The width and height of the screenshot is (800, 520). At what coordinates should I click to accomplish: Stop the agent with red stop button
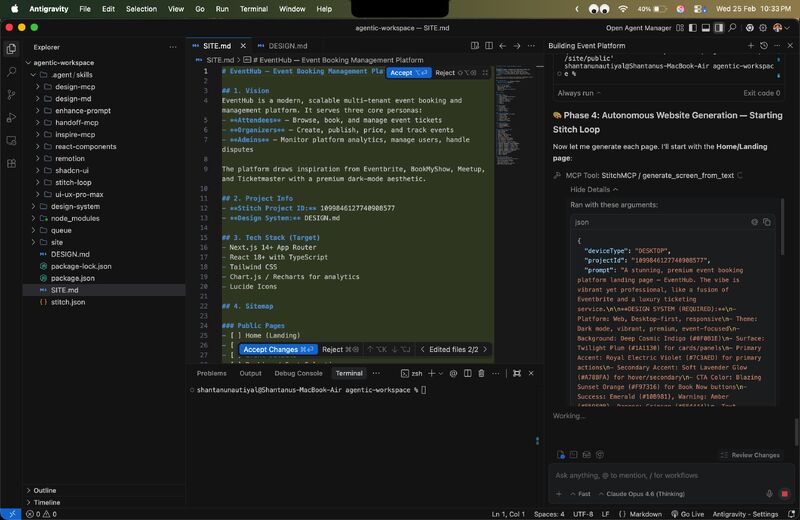point(785,493)
